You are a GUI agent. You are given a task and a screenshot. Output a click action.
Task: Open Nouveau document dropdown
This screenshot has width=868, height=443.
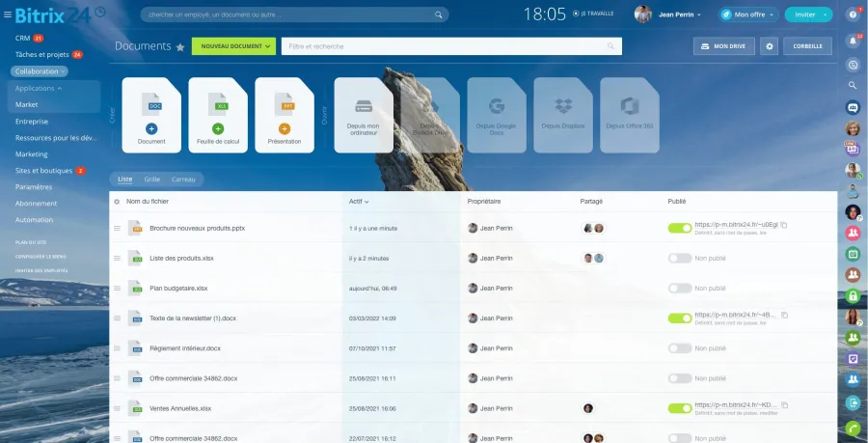[233, 46]
